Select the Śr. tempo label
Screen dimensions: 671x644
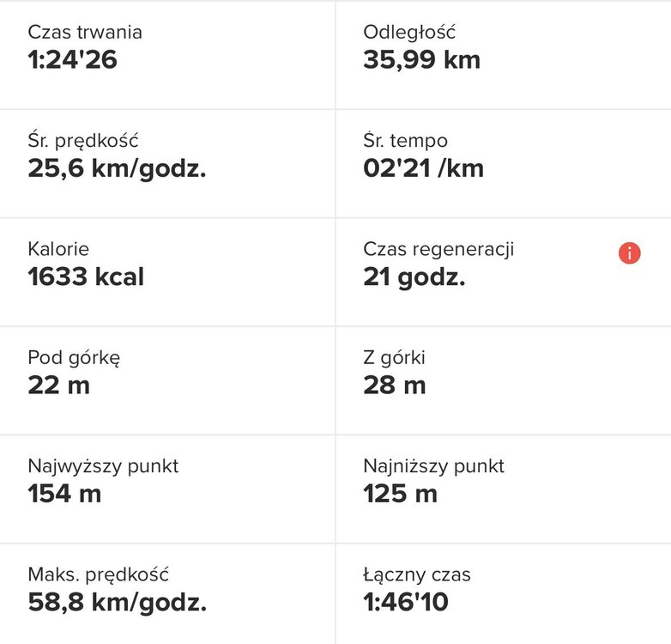[x=405, y=141]
